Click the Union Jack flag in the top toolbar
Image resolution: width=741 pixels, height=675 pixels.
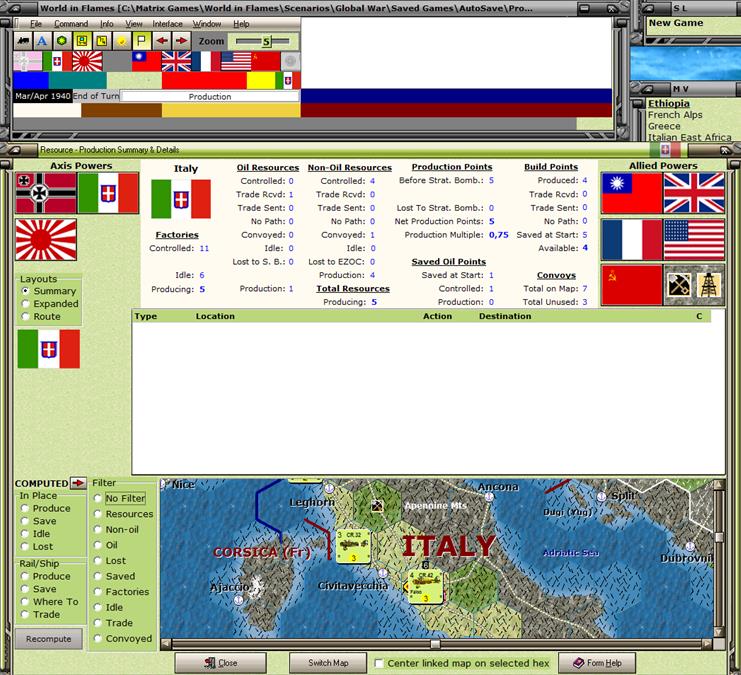[176, 61]
